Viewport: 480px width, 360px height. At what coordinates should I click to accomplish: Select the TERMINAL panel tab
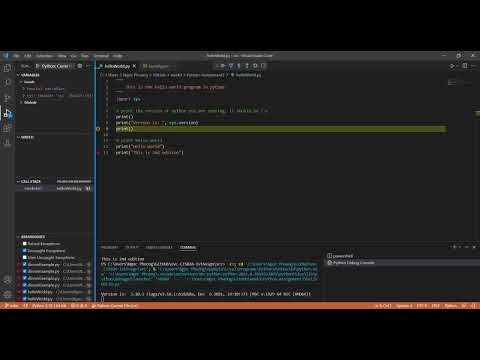pyautogui.click(x=188, y=247)
